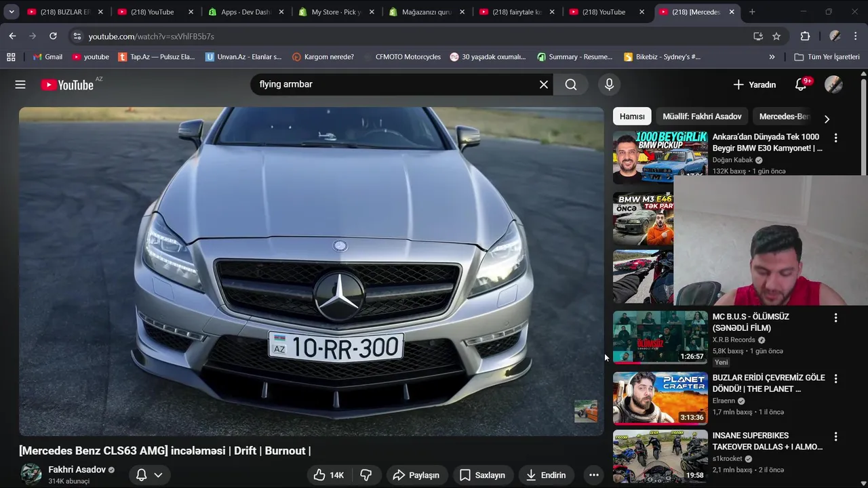
Task: Open the browser extensions puzzle icon
Action: 805,36
